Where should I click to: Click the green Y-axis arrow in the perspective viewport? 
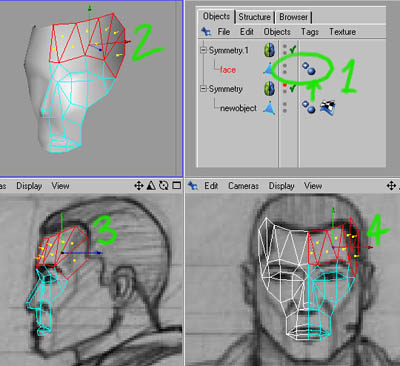click(x=89, y=8)
